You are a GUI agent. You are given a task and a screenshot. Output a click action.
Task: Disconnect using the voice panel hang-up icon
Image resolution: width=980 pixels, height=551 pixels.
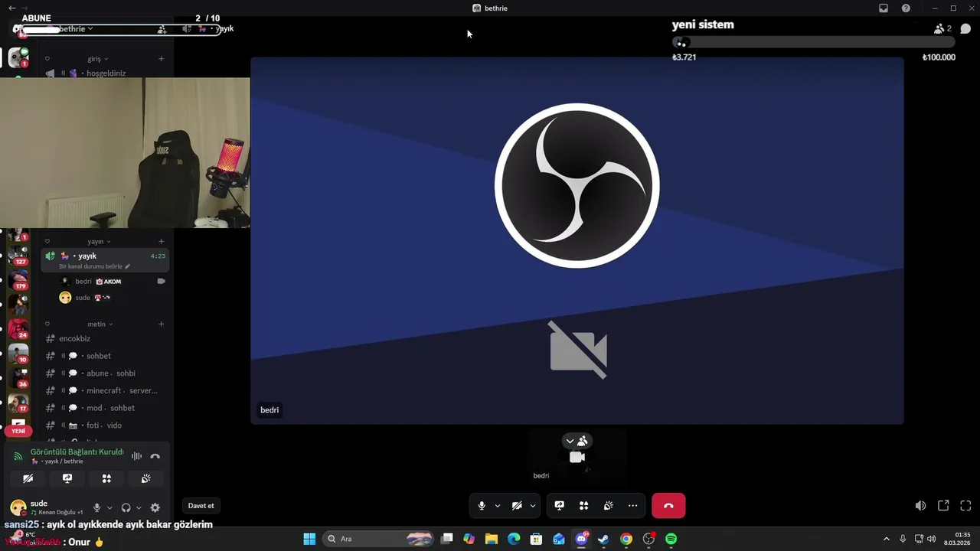click(x=155, y=456)
